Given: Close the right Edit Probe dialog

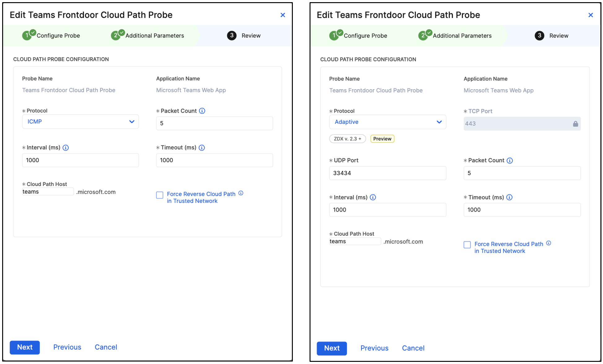Looking at the screenshot, I should [591, 15].
